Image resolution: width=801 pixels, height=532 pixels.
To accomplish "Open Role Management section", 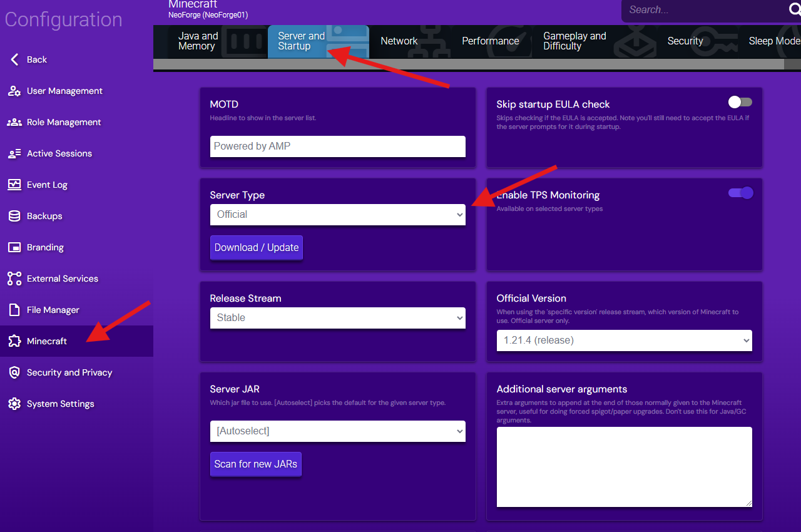I will point(63,122).
